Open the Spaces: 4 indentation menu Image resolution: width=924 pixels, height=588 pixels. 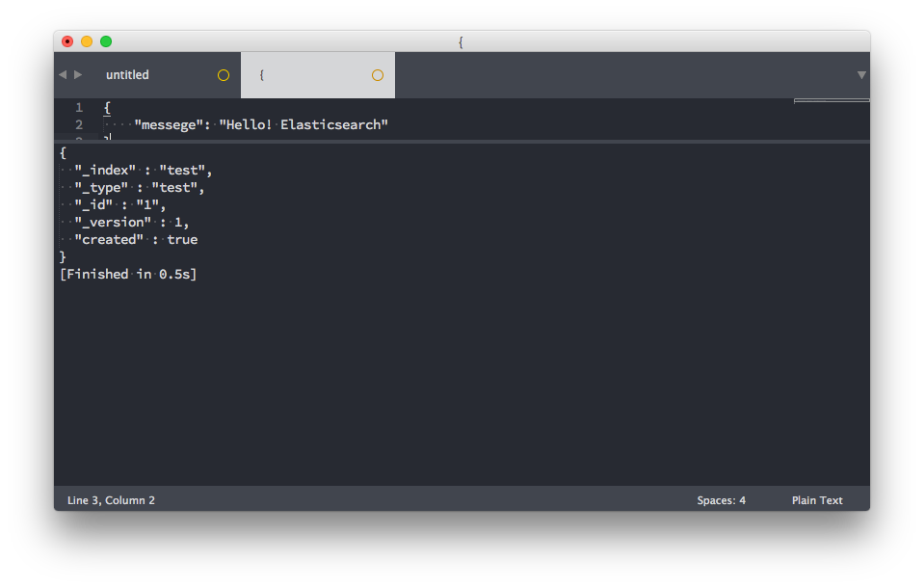(x=721, y=499)
